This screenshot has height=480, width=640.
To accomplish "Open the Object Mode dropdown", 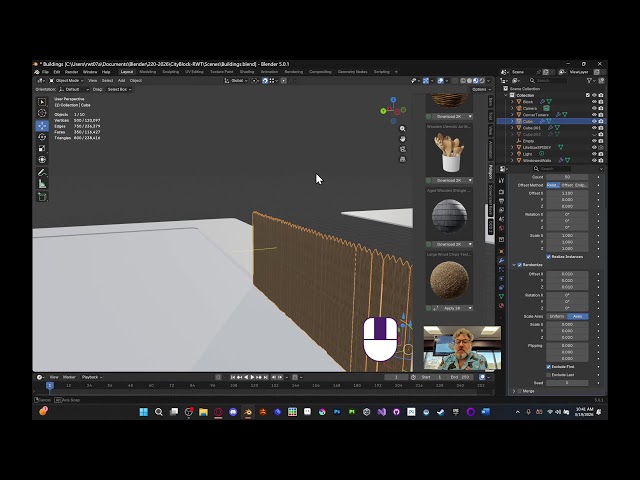I will click(67, 81).
